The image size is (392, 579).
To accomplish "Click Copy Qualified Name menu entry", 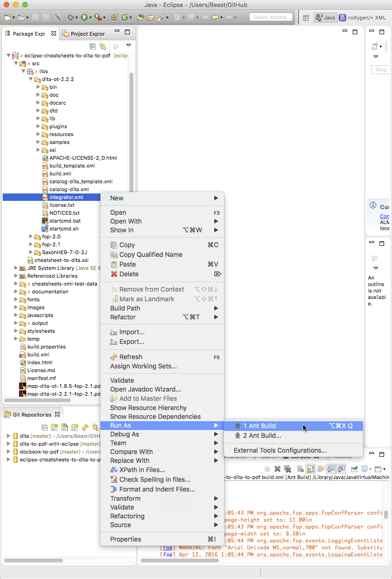I will pos(162,255).
